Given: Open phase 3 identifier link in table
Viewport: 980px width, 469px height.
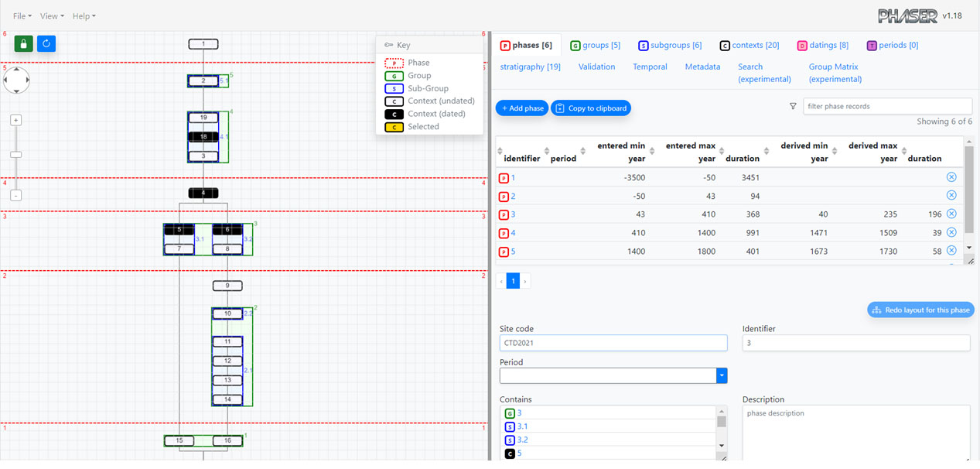Looking at the screenshot, I should (x=513, y=214).
